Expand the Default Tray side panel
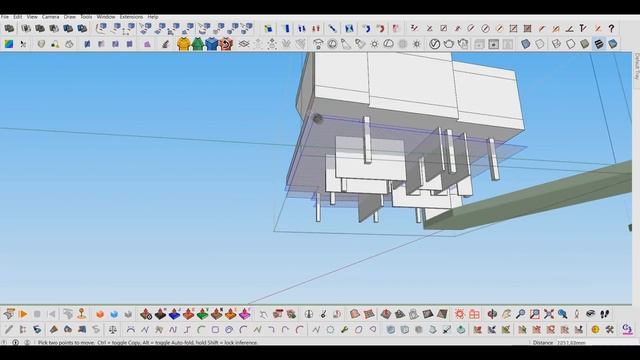Viewport: 640px width, 360px height. tap(636, 67)
